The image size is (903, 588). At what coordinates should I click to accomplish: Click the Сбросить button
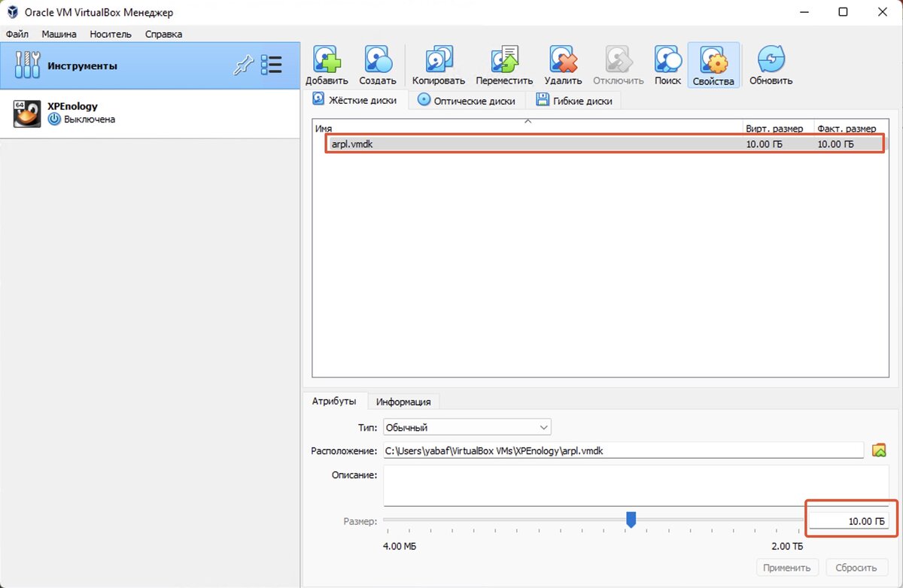(856, 568)
